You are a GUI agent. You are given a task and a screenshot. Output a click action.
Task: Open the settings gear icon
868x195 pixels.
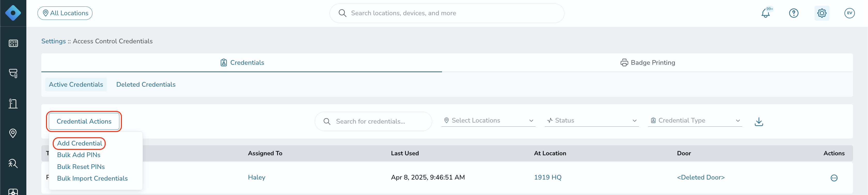click(822, 13)
